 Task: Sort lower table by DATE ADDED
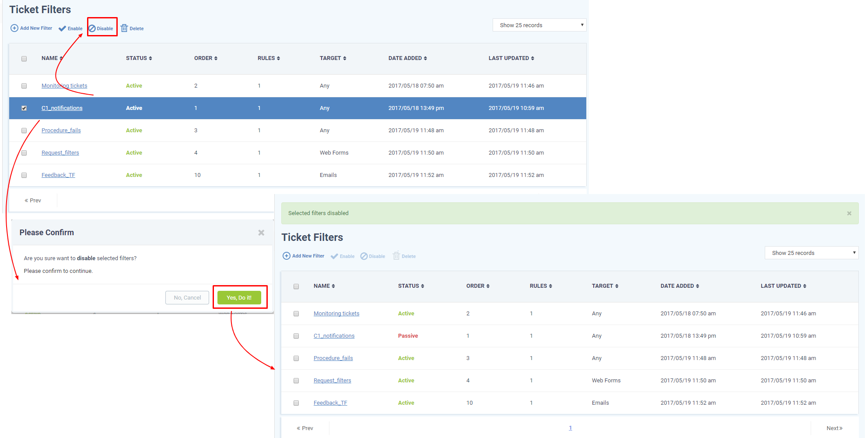pyautogui.click(x=680, y=286)
